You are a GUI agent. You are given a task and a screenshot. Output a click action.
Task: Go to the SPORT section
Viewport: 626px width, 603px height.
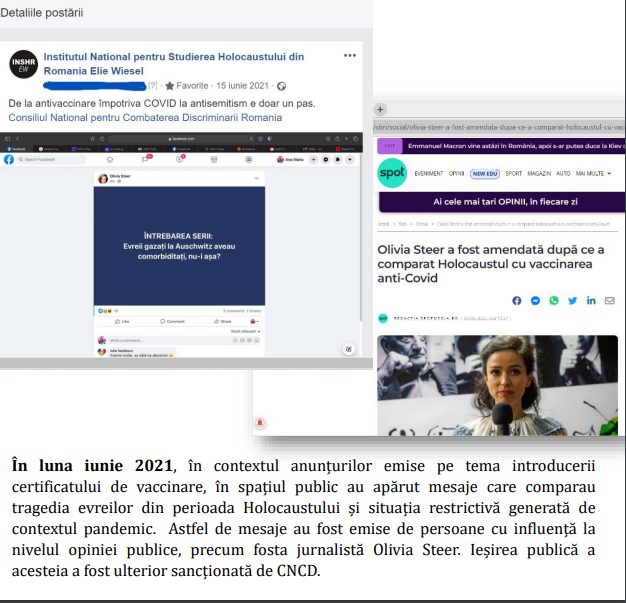click(x=514, y=174)
